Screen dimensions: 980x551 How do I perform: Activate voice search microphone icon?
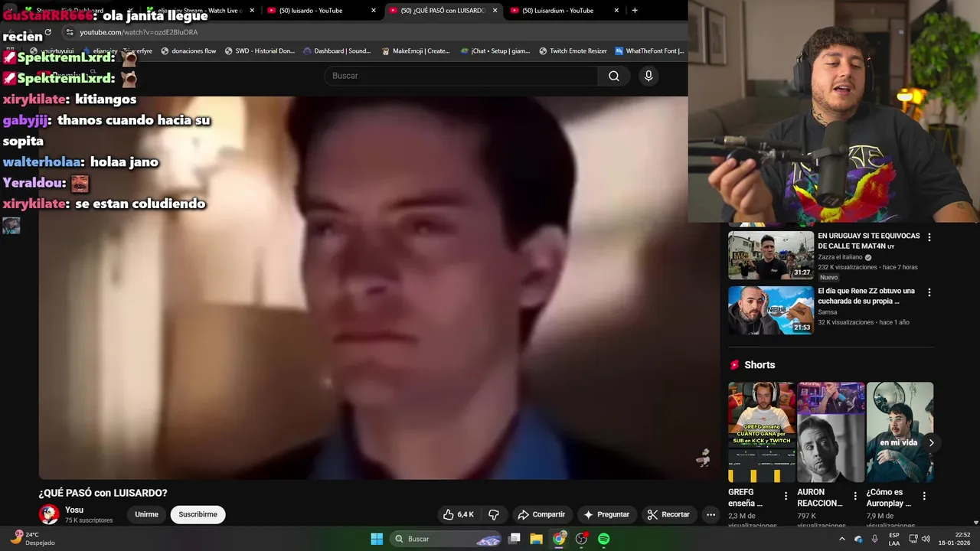[x=648, y=76]
